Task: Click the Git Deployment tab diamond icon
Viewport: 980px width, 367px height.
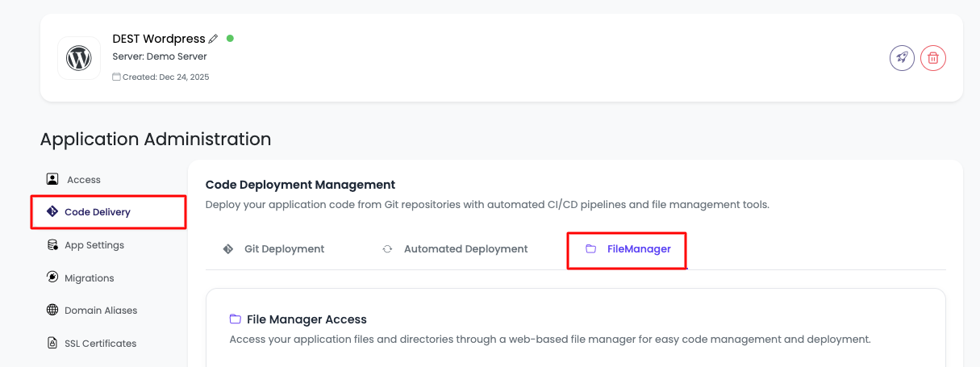Action: [x=228, y=249]
